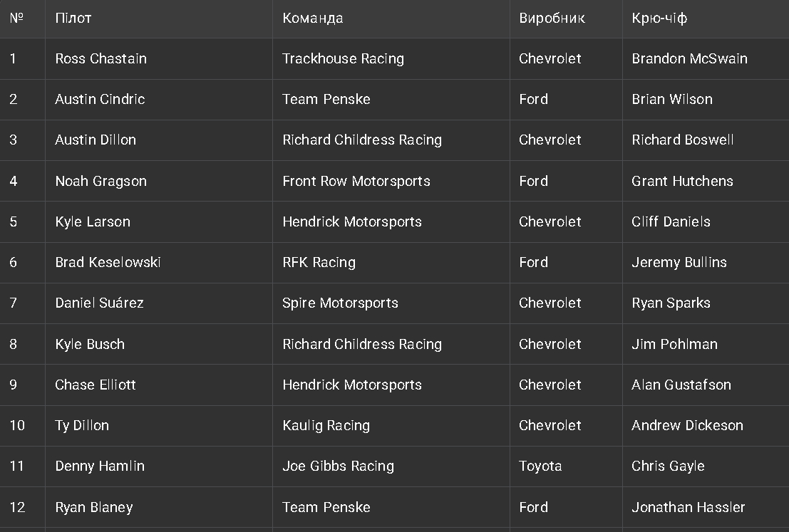
Task: Open the Ross Chastain link
Action: tap(100, 59)
